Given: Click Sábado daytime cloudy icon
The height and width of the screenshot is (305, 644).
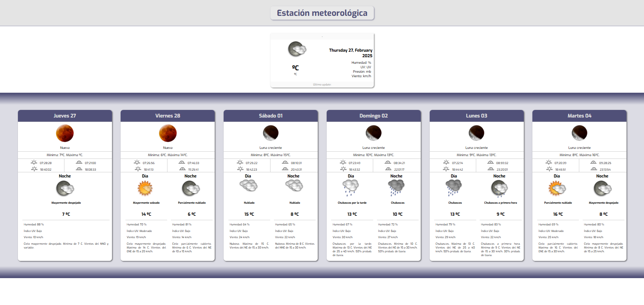Looking at the screenshot, I should coord(248,186).
